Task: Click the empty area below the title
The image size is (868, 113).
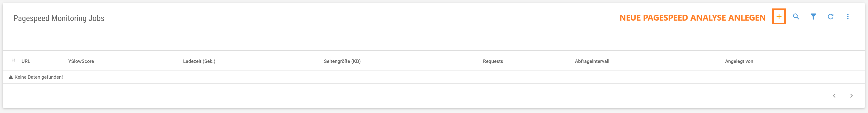Action: point(434,39)
